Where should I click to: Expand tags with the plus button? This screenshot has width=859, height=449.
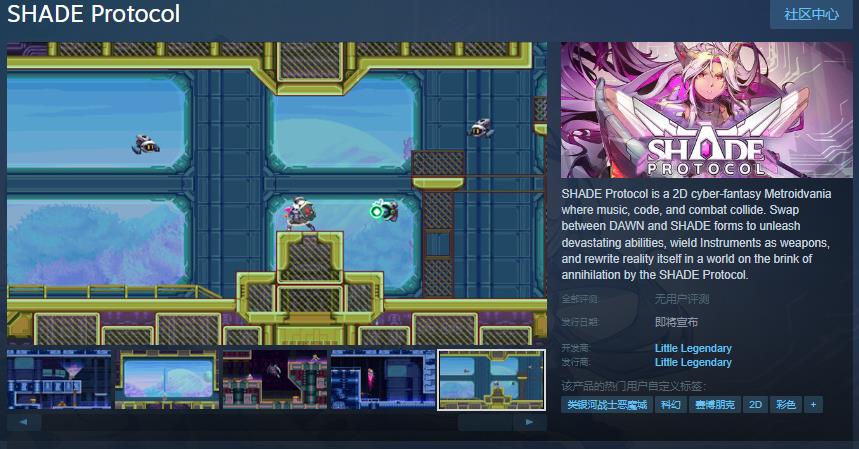[x=813, y=405]
